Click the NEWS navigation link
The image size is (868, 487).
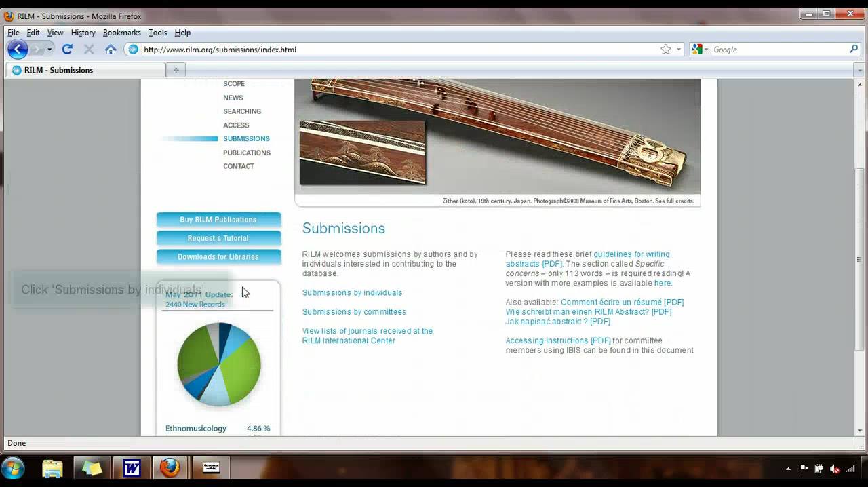click(233, 98)
